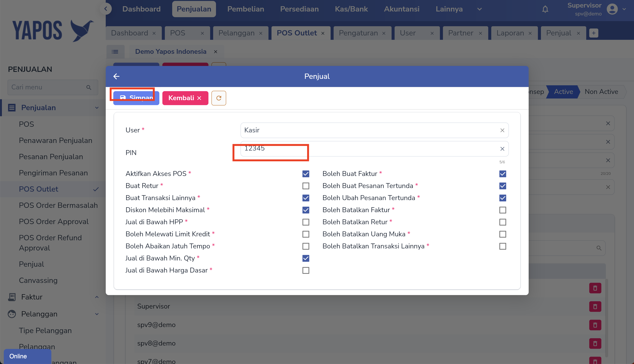Expand the Lainnya menu chevron
Image resolution: width=634 pixels, height=364 pixels.
[x=479, y=9]
